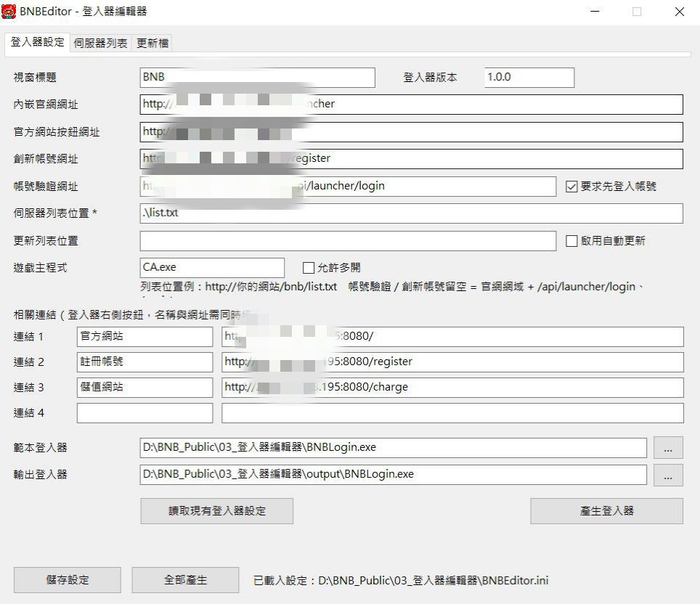Minimize the BNBEditor window
Screen dimensions: 700x604
coord(595,12)
